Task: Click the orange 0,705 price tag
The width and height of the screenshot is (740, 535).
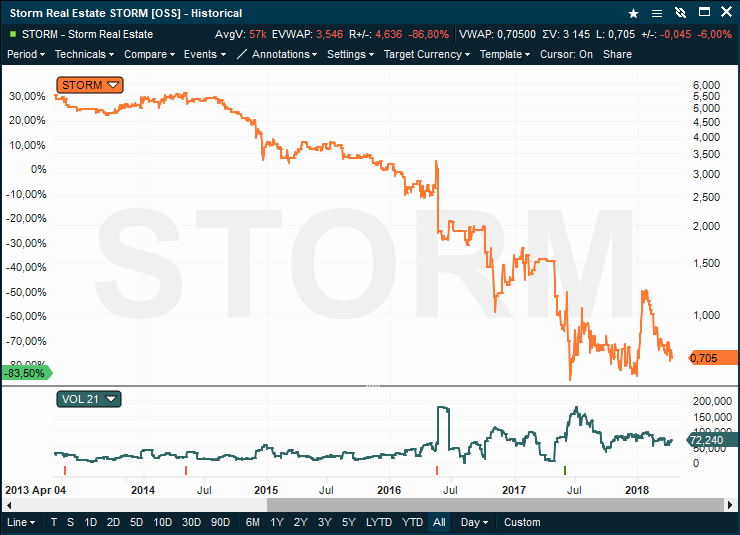Action: [713, 358]
